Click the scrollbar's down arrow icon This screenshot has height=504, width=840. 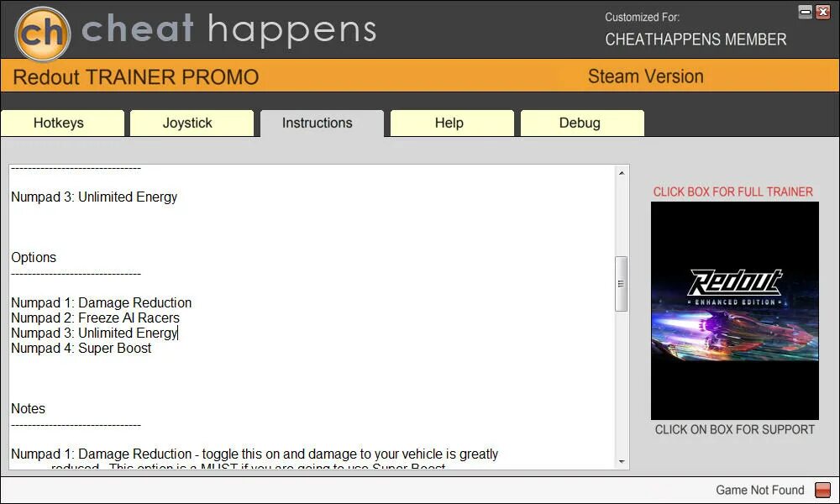point(622,461)
